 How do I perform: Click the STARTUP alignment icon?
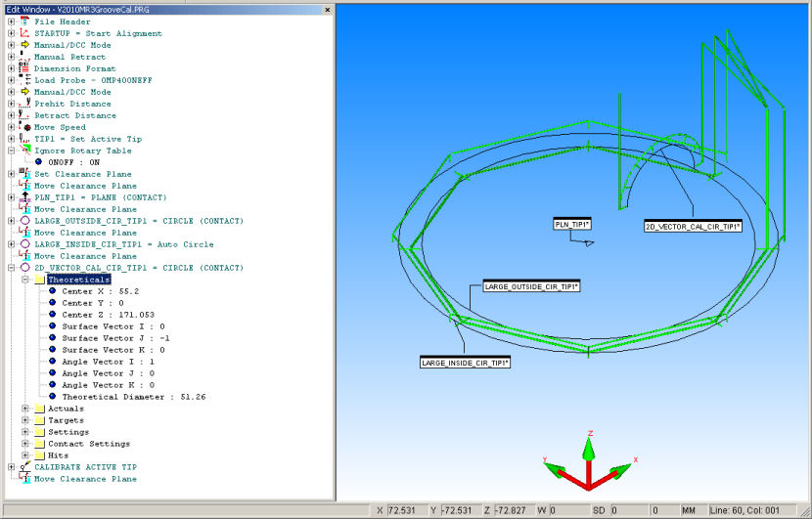[x=24, y=32]
